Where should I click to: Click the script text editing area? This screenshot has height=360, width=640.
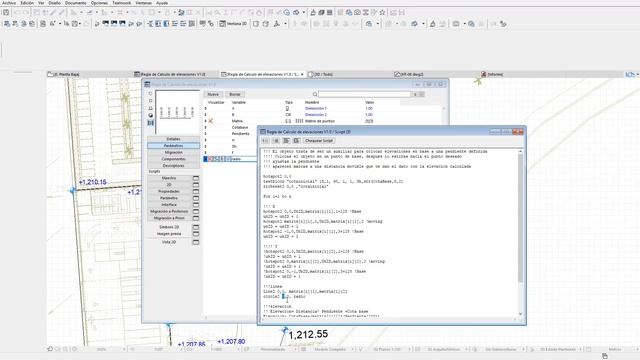click(389, 233)
